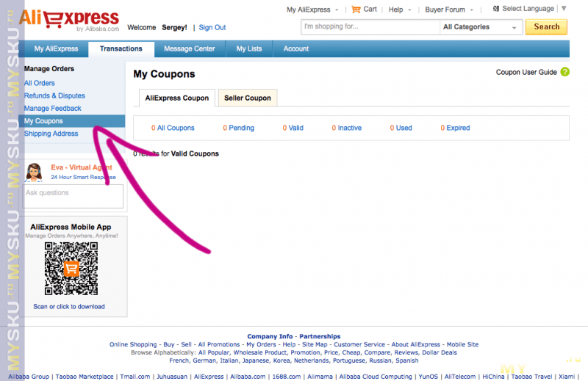Screen dimensions: 588x381
Task: Open Tmall.com footer link
Action: (135, 377)
